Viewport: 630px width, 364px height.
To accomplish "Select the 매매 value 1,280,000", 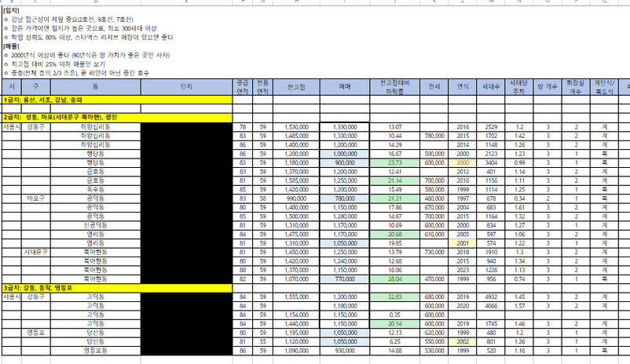I will pyautogui.click(x=345, y=217).
